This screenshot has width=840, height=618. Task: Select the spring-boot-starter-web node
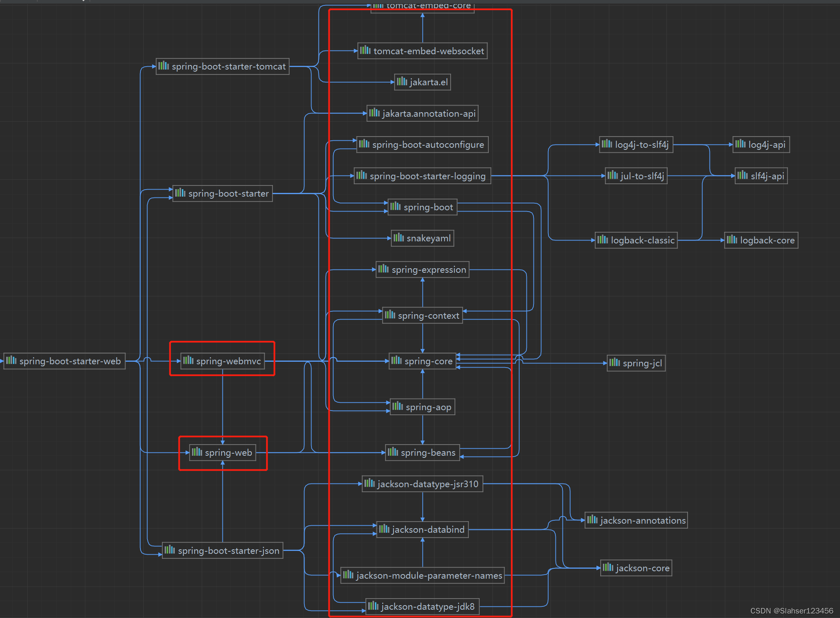(65, 361)
